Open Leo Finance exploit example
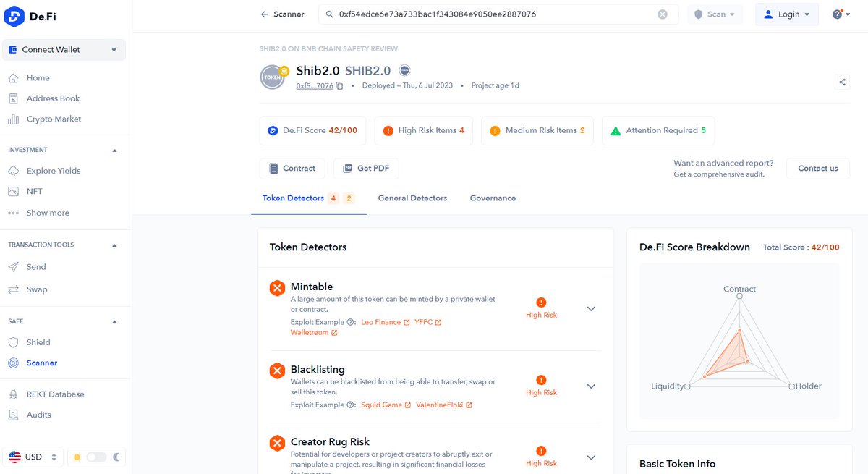The image size is (868, 474). tap(385, 322)
